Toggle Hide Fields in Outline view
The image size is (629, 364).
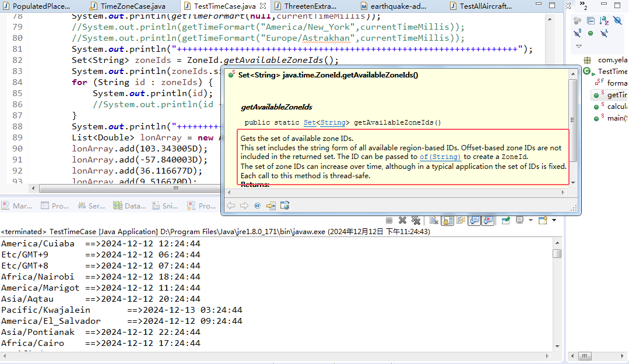[x=617, y=20]
